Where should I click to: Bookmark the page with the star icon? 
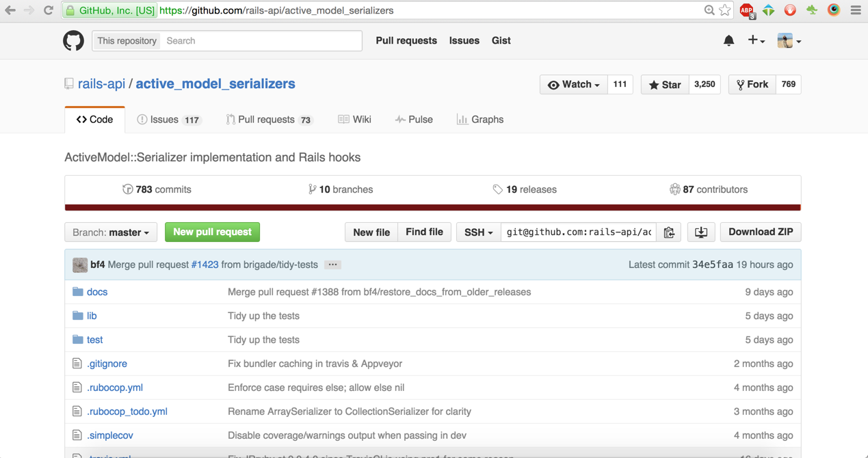724,10
